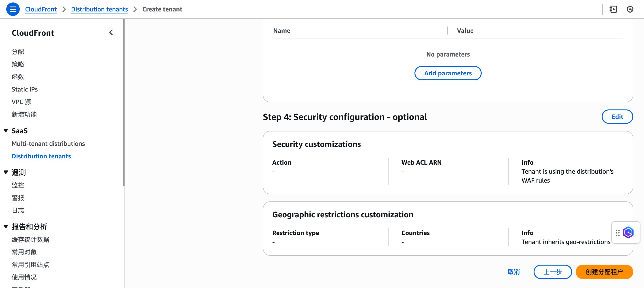The image size is (644, 288).
Task: Open Multi-tenant distributions page
Action: tap(48, 144)
